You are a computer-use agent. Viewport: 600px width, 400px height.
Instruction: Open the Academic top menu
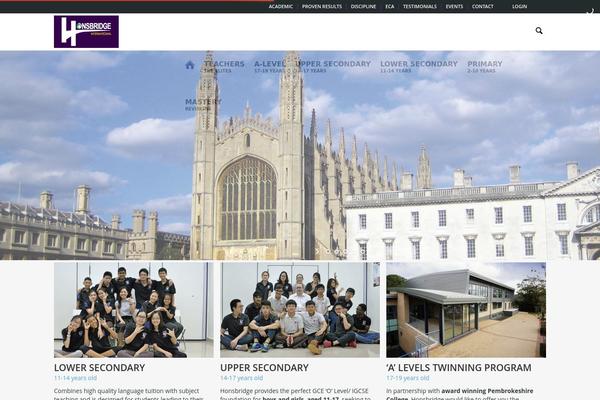[280, 7]
